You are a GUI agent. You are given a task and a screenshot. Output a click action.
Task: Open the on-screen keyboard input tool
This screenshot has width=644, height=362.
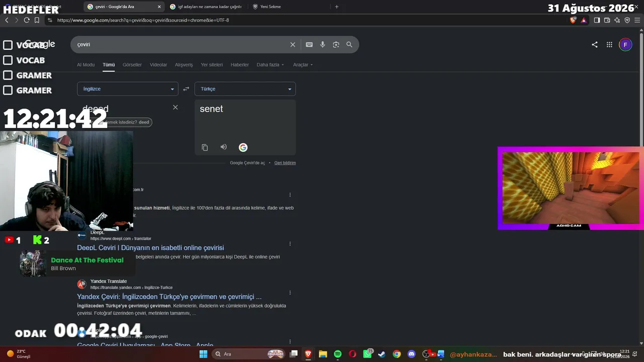click(309, 44)
